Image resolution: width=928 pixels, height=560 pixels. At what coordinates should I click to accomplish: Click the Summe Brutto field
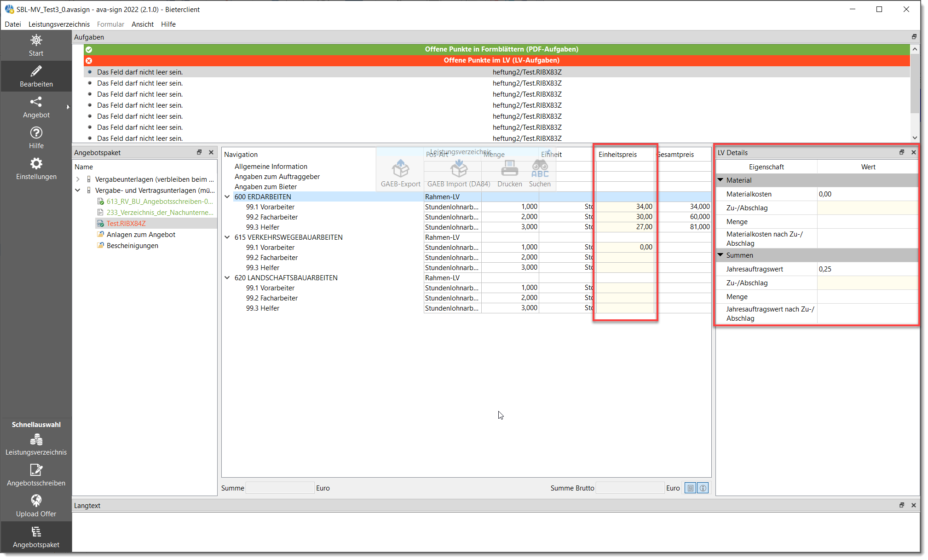pyautogui.click(x=629, y=488)
